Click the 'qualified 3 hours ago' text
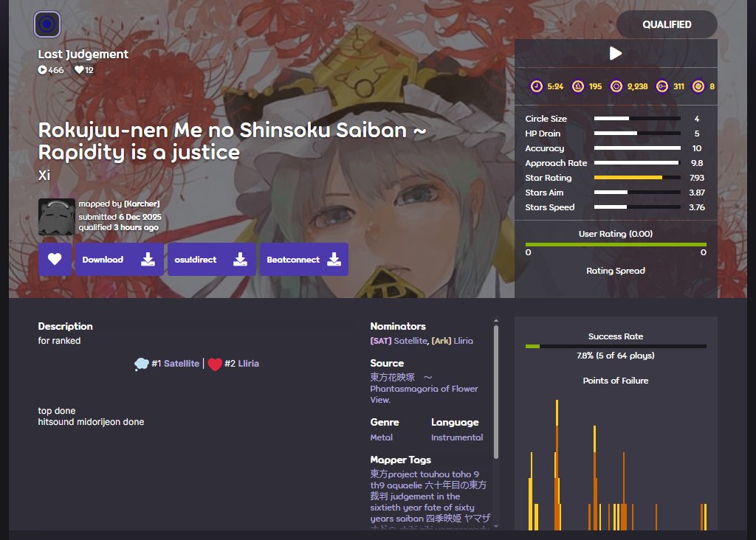756x540 pixels. [x=119, y=227]
